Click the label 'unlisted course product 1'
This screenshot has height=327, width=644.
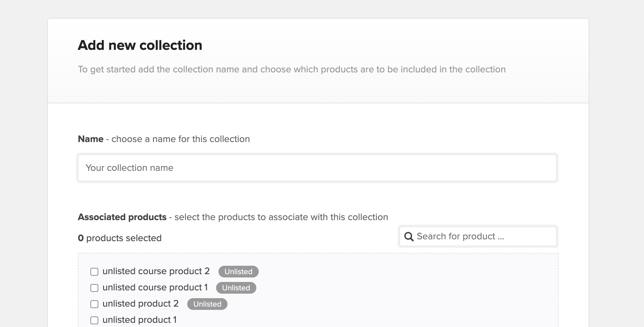155,287
